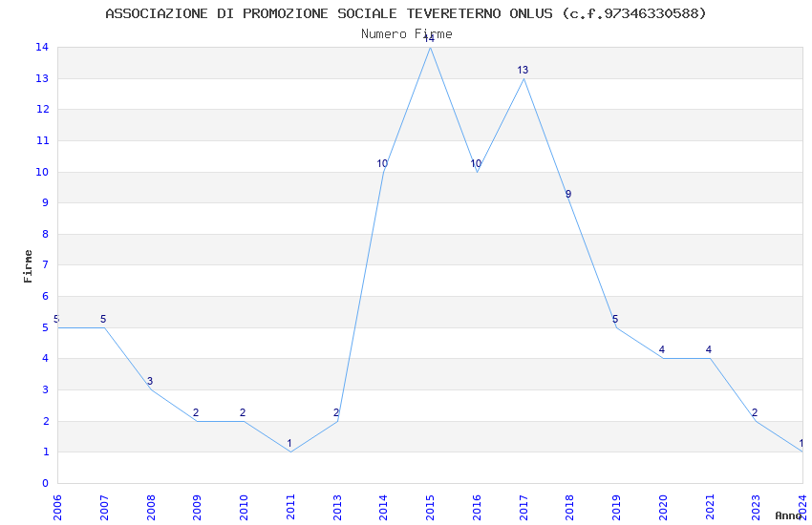Click the y-axis tick label 12
The height and width of the screenshot is (525, 812).
pyautogui.click(x=43, y=110)
